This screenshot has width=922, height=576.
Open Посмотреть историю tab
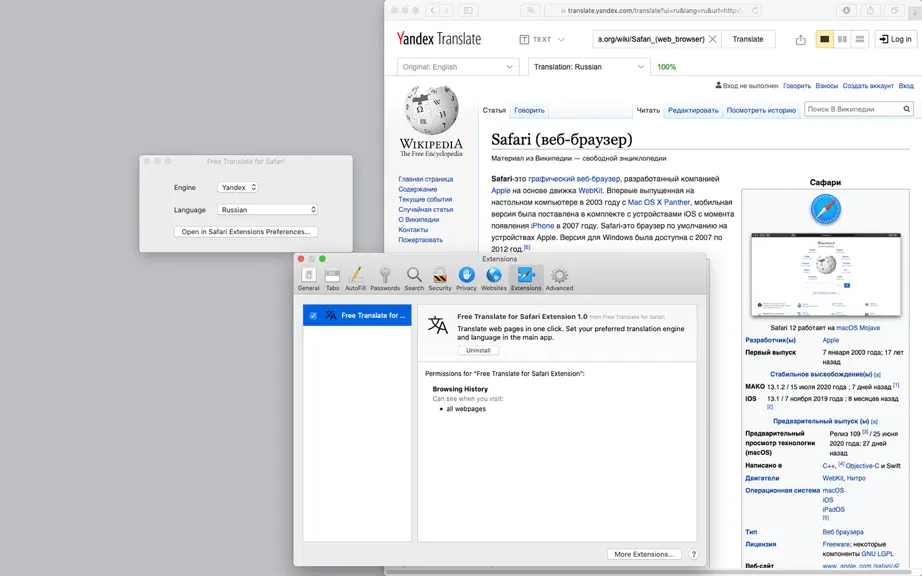pyautogui.click(x=761, y=110)
